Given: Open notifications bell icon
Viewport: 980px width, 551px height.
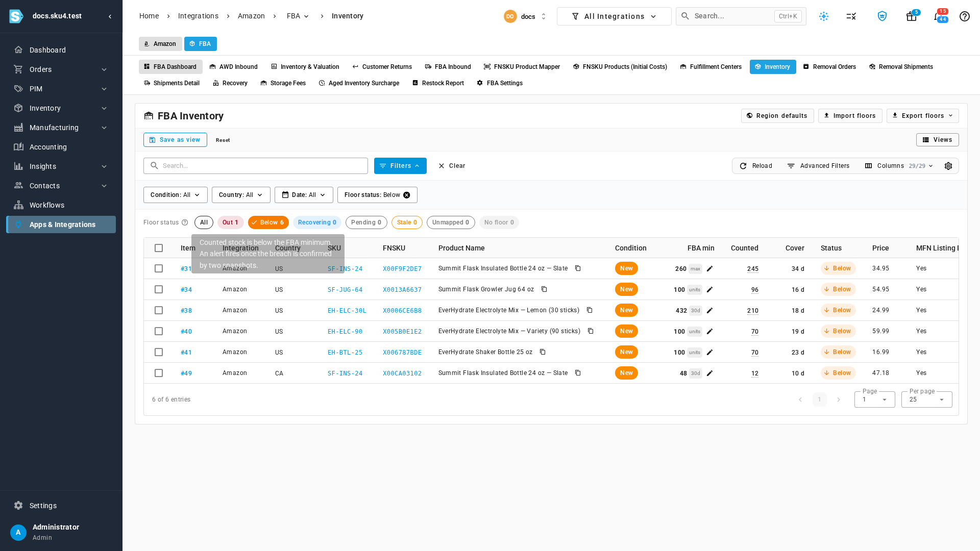Looking at the screenshot, I should pyautogui.click(x=939, y=16).
